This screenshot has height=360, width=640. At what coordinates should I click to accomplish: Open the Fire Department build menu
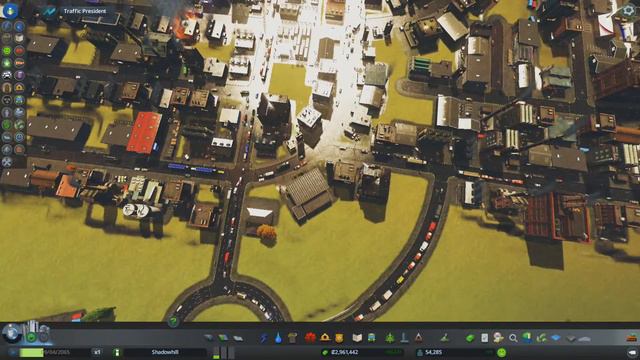325,338
